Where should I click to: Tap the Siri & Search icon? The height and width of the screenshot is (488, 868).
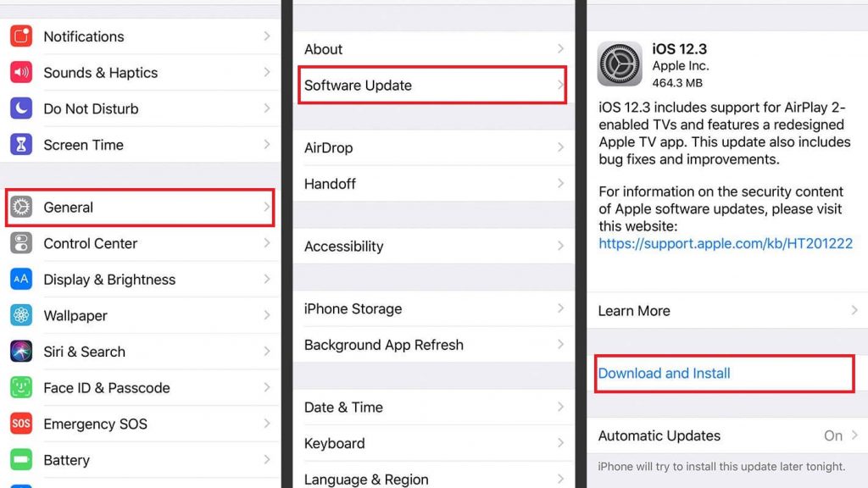pos(21,352)
